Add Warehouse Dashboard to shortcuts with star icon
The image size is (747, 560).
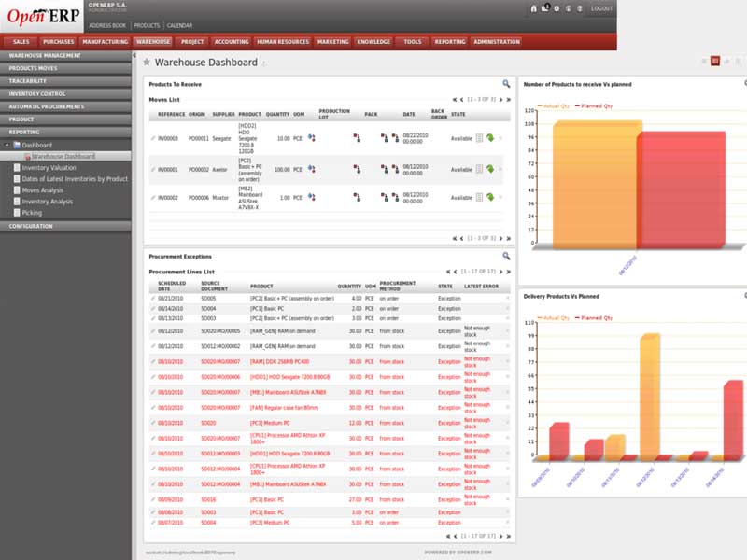click(147, 62)
